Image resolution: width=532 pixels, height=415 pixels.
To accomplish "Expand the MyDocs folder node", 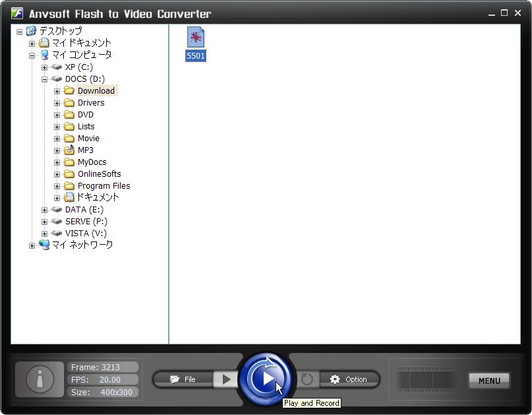I will (57, 162).
